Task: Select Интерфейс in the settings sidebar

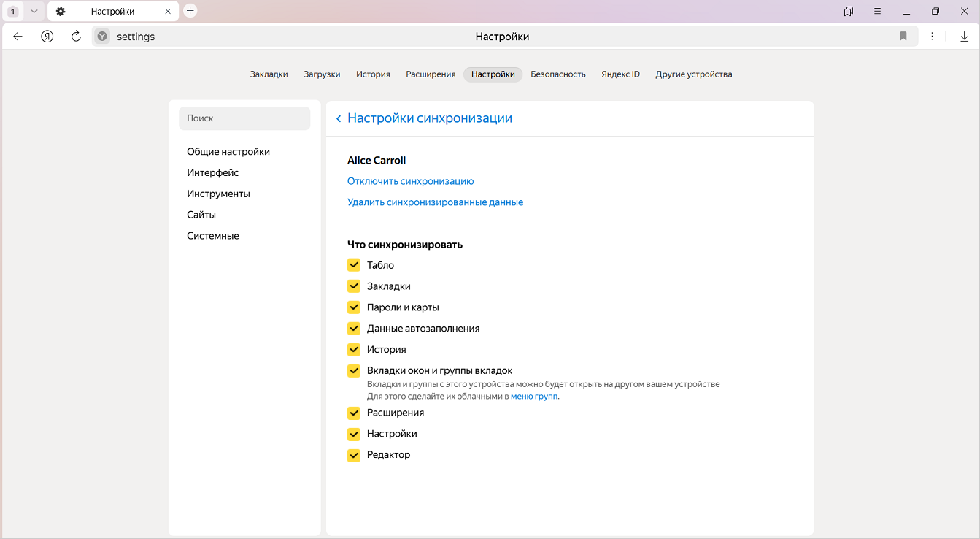Action: pos(212,173)
